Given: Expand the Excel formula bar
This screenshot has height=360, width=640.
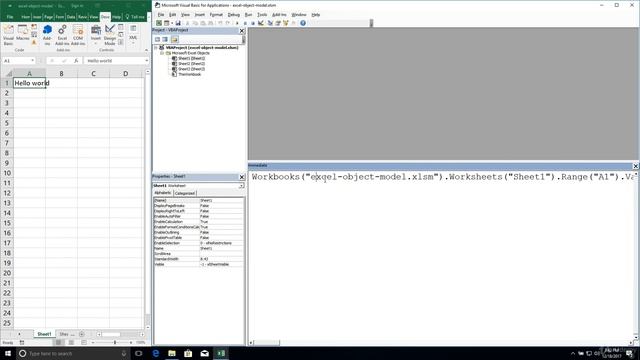Looking at the screenshot, I should pyautogui.click(x=147, y=60).
